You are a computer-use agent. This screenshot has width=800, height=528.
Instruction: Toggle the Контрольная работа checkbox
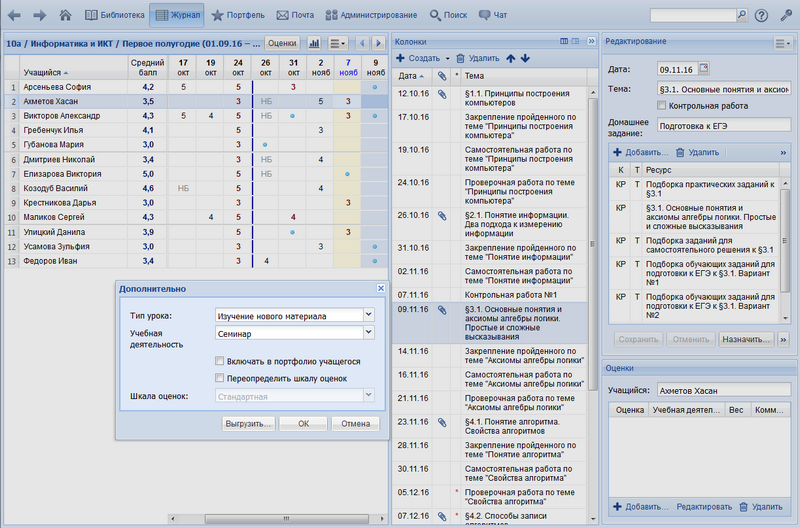point(662,105)
